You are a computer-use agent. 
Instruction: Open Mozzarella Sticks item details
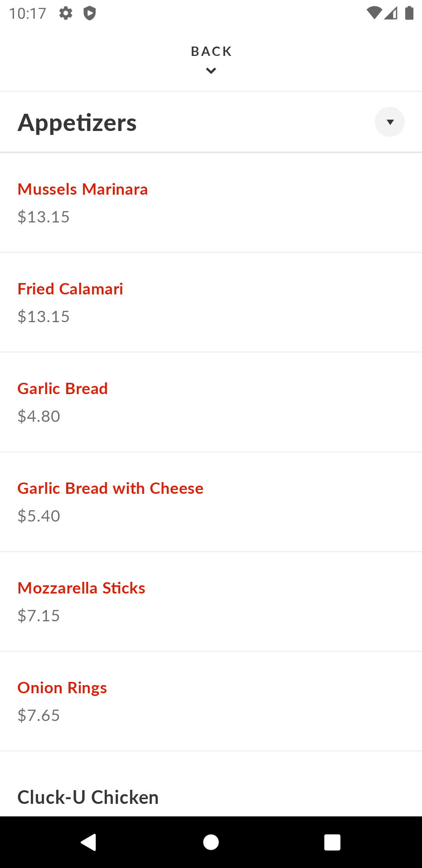[81, 588]
